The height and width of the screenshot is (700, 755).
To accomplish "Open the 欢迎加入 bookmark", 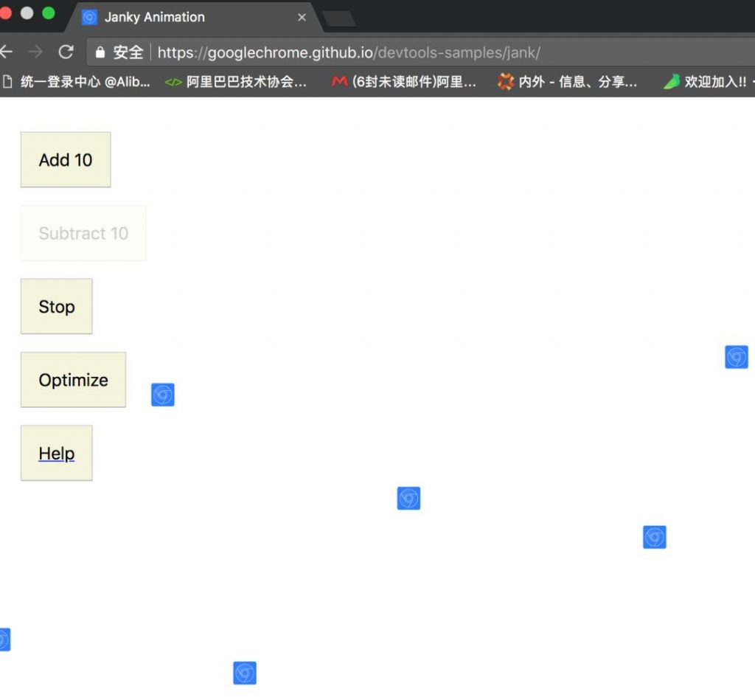I will click(706, 82).
